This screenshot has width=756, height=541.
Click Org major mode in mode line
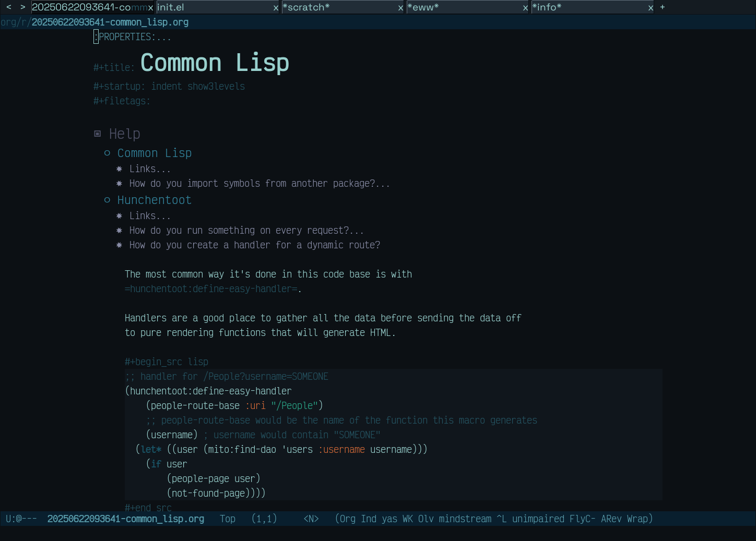point(348,519)
